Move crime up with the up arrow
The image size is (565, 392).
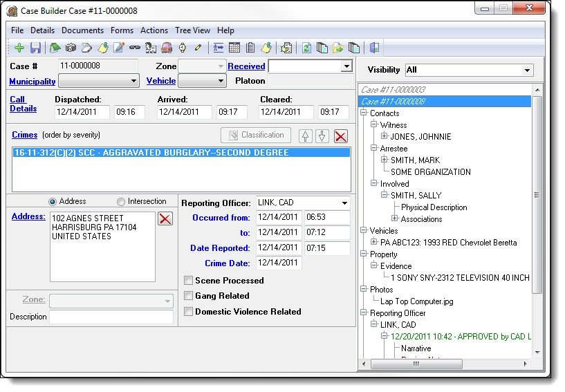pyautogui.click(x=306, y=136)
